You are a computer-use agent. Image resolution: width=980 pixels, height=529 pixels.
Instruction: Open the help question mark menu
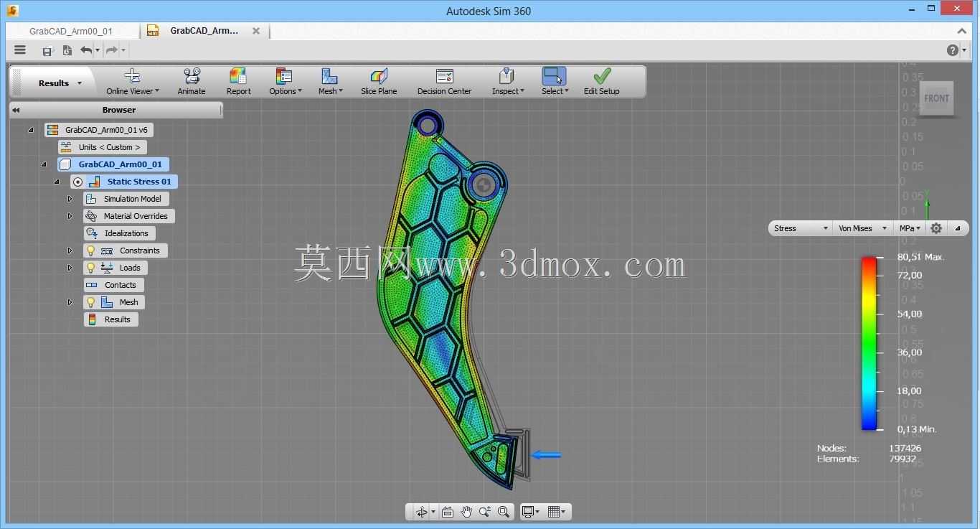point(953,50)
